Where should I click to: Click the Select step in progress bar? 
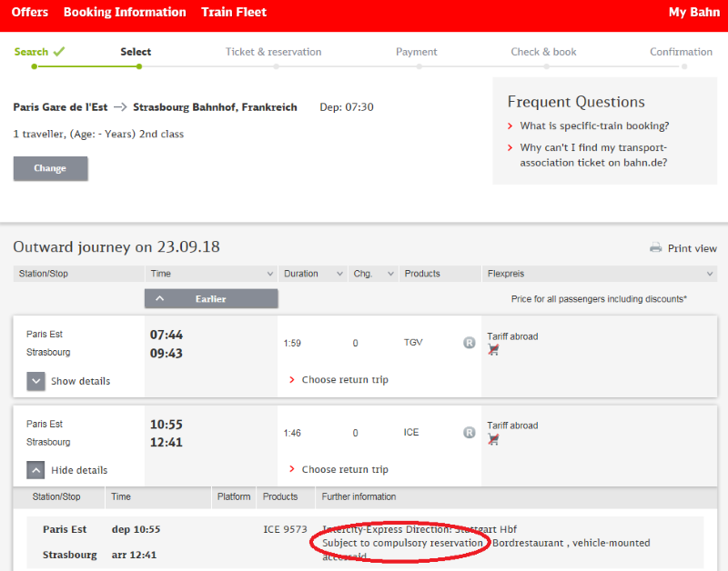(136, 52)
